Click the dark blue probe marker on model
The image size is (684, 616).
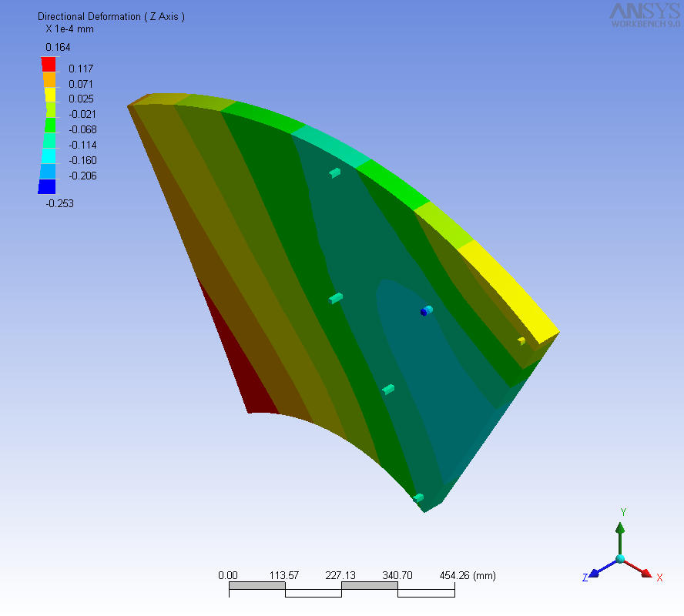click(423, 312)
